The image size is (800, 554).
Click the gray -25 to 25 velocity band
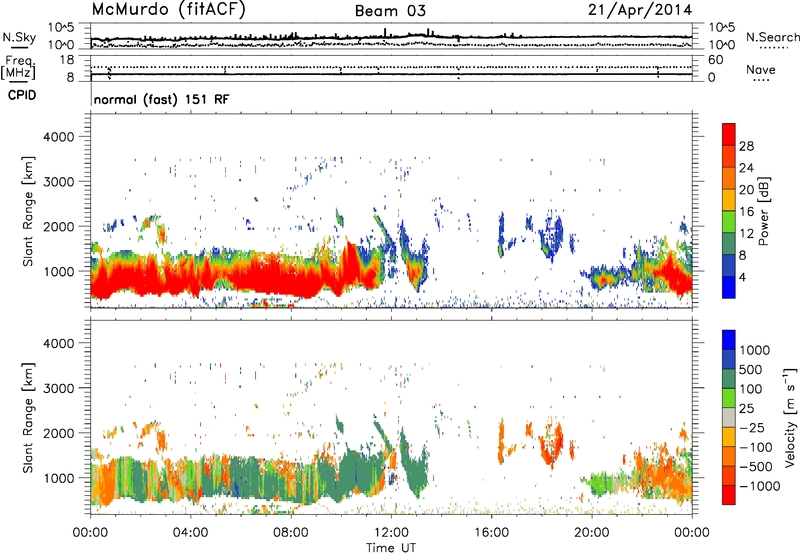pos(729,417)
